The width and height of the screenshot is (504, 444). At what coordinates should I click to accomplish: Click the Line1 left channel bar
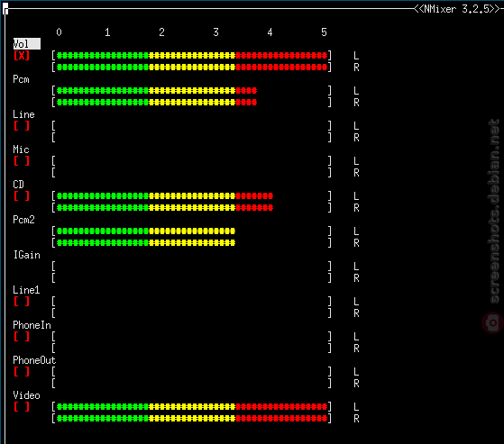(191, 301)
